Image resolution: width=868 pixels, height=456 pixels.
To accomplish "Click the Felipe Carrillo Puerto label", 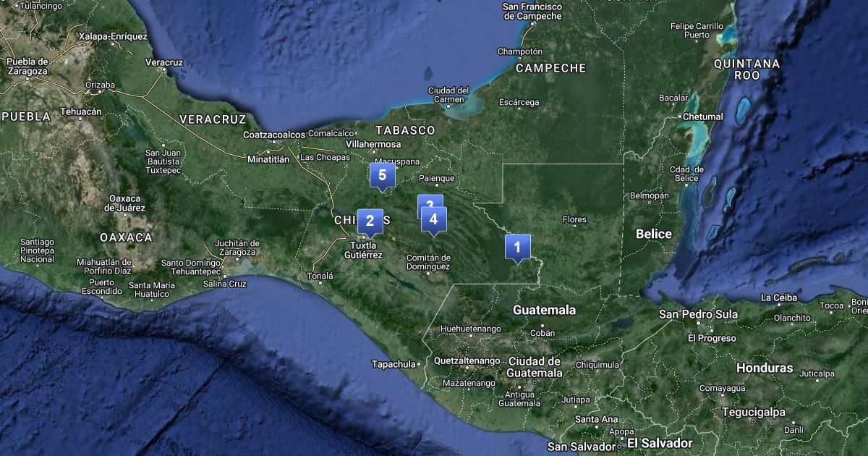I will [697, 30].
